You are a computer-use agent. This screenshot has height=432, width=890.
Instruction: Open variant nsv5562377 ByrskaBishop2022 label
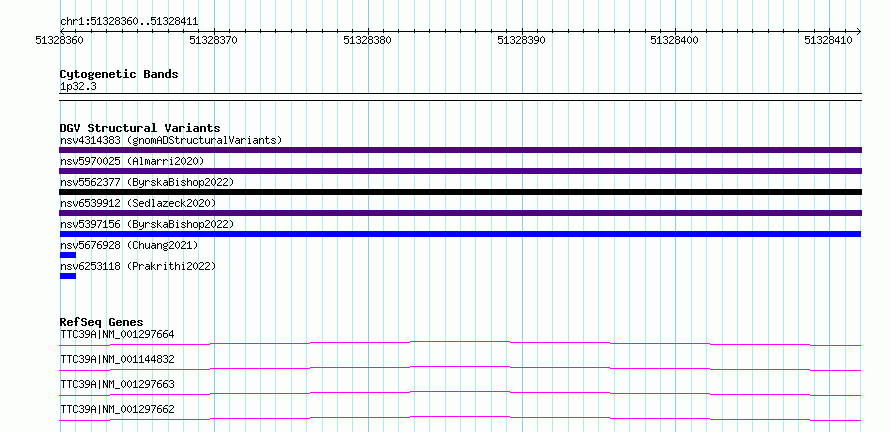click(147, 182)
